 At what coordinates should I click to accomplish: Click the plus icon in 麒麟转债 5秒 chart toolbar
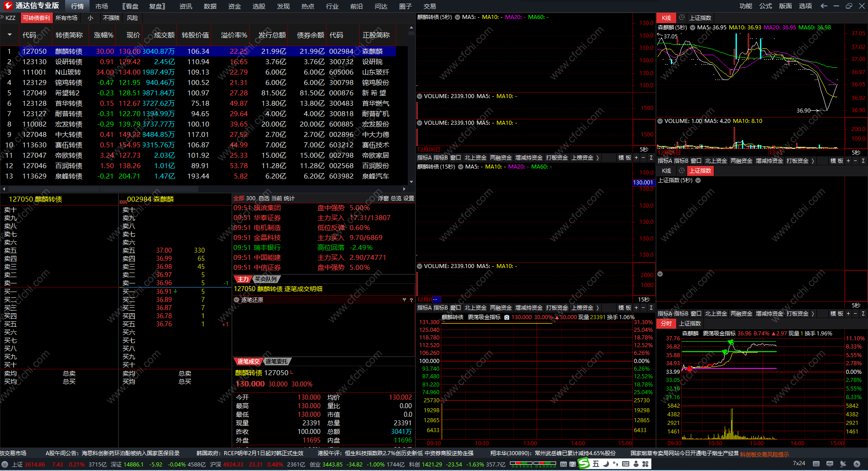tap(636, 158)
